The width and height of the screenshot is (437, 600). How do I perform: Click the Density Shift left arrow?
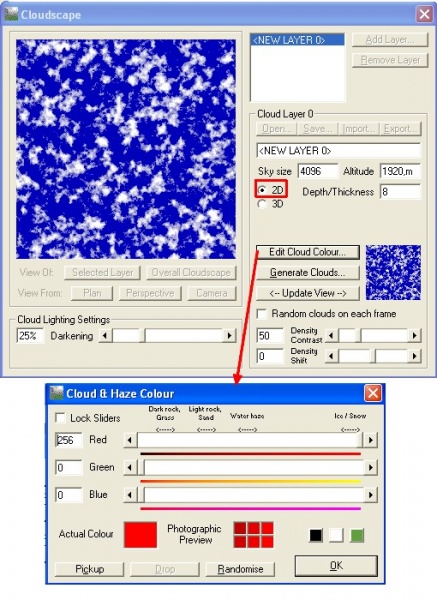[x=331, y=356]
